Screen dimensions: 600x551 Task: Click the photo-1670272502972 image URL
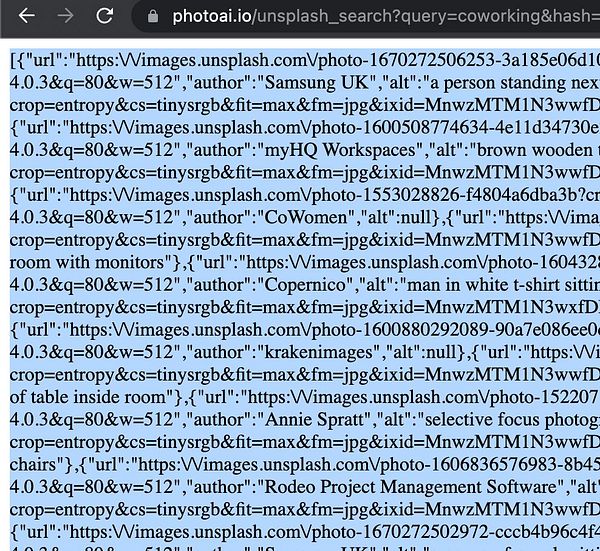pyautogui.click(x=334, y=531)
